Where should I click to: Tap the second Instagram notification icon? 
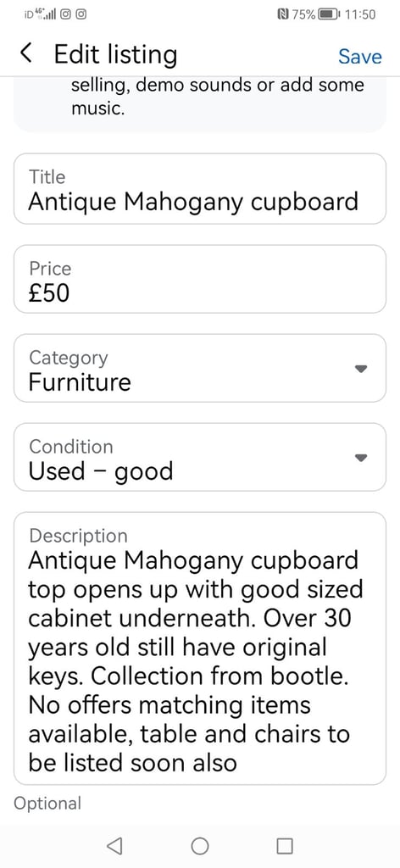(x=81, y=15)
